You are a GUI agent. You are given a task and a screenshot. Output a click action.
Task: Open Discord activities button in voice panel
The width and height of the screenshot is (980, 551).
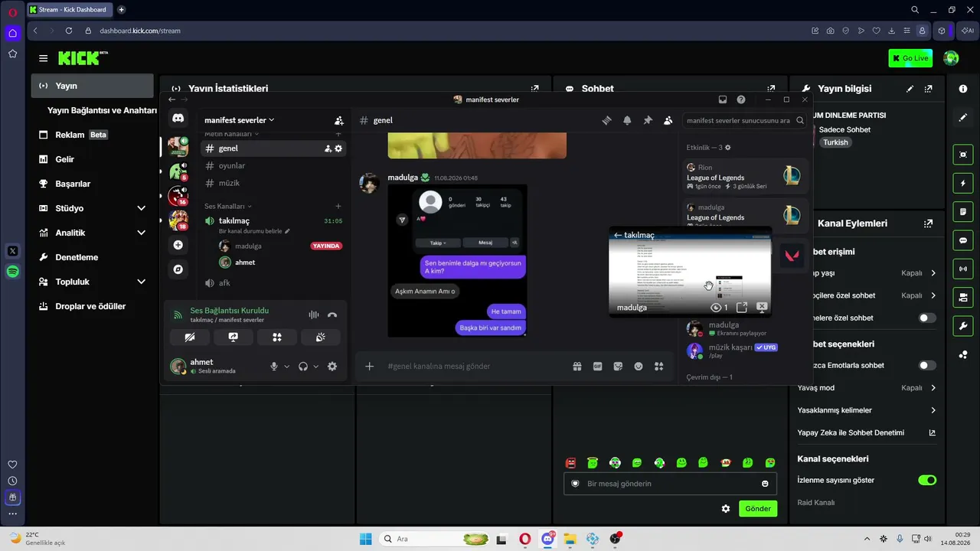tap(277, 337)
